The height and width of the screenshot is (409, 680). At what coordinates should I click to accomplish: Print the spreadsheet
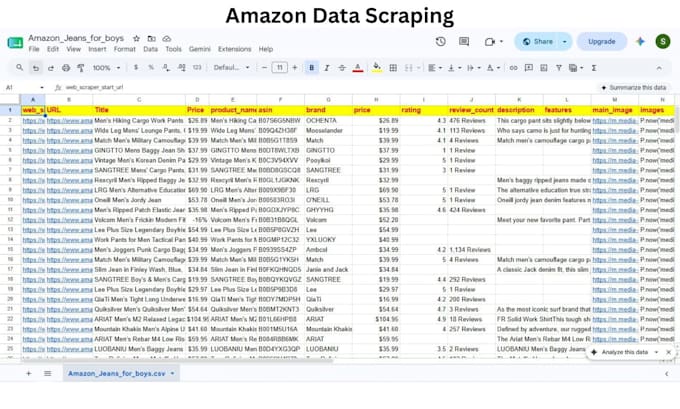point(66,68)
